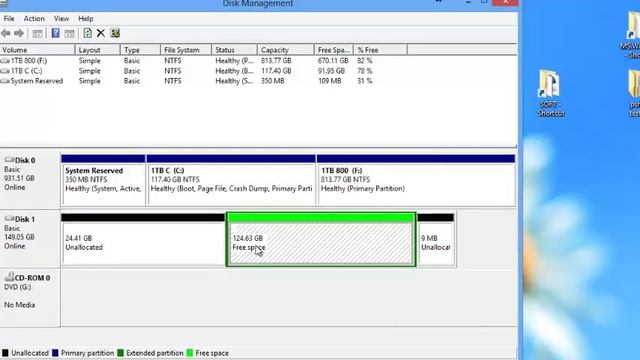Click the bright green Free space swatch
Image resolution: width=640 pixels, height=360 pixels.
(x=189, y=353)
